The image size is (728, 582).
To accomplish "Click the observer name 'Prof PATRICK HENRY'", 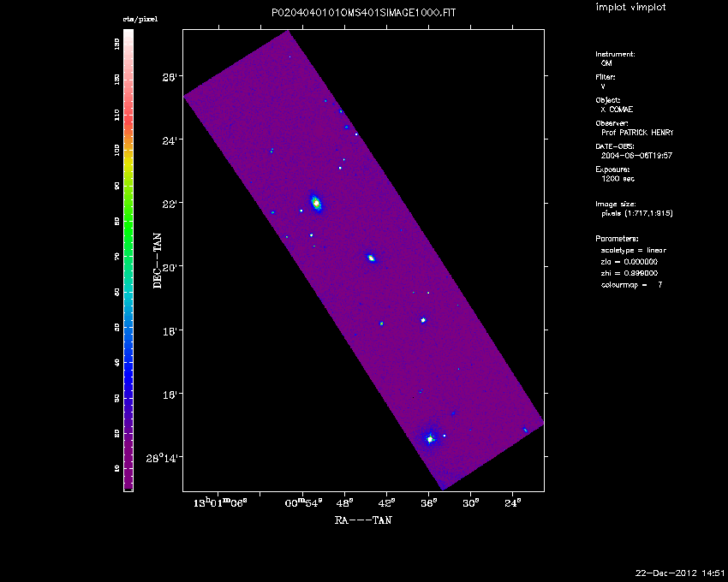I will point(637,133).
